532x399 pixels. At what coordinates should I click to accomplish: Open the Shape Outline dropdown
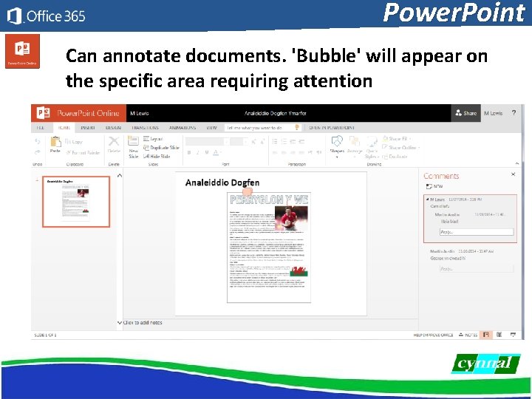point(400,148)
